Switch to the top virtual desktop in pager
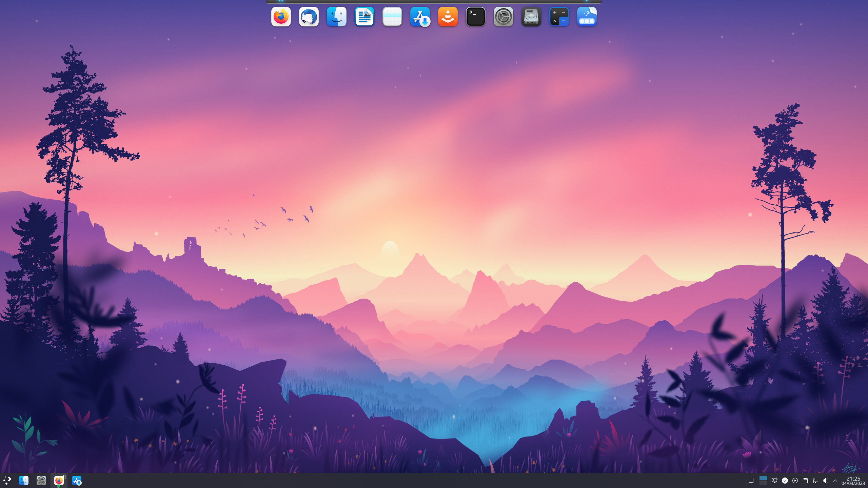This screenshot has width=868, height=488. coord(763,478)
